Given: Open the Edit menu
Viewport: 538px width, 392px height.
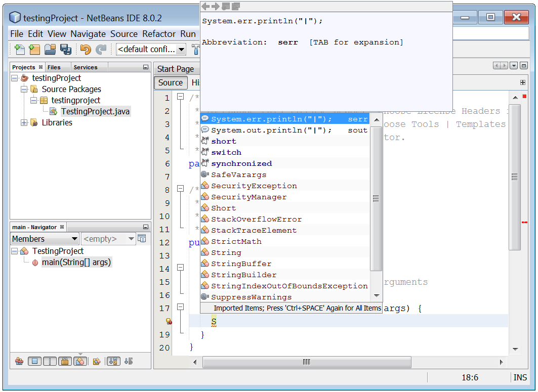Looking at the screenshot, I should point(35,34).
